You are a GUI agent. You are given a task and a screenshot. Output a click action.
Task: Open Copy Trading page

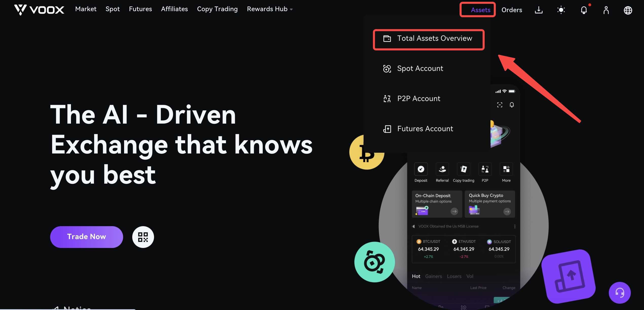(x=217, y=9)
